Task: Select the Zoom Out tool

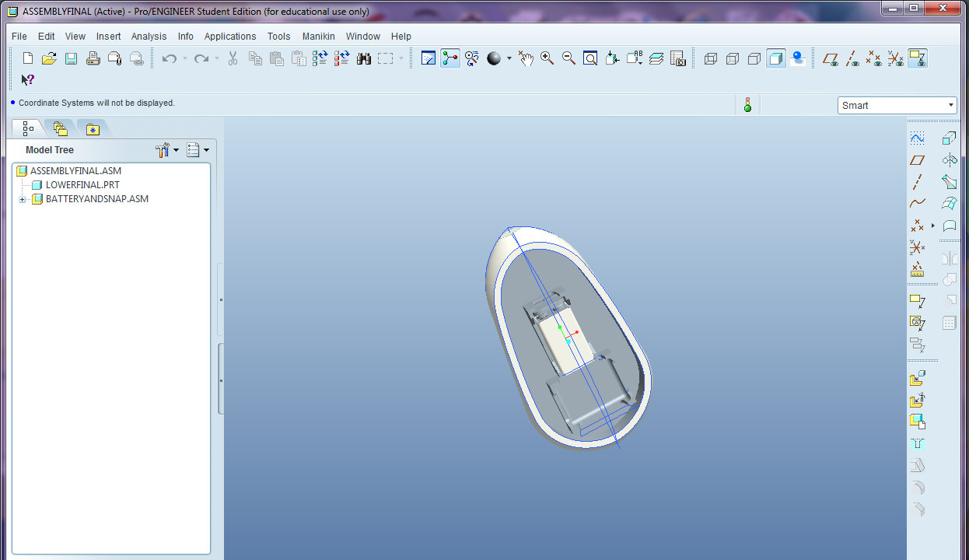Action: (x=568, y=58)
